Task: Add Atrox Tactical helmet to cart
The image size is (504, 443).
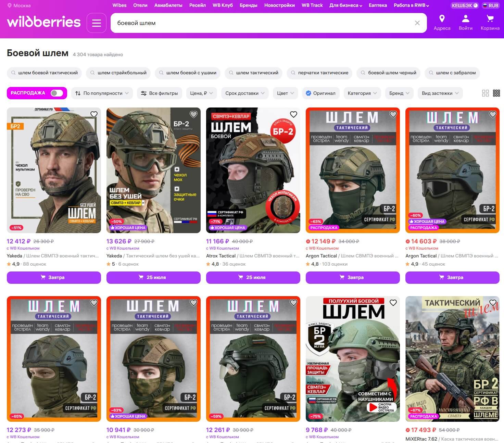Action: coord(253,277)
